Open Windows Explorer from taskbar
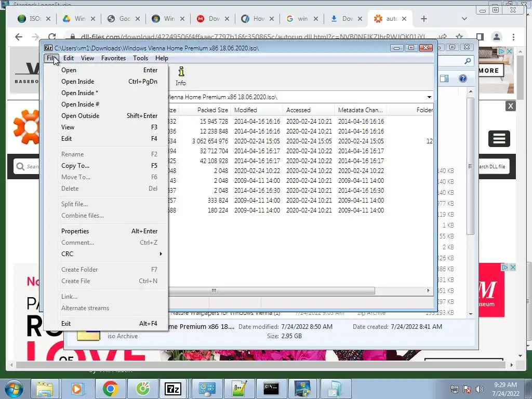The width and height of the screenshot is (532, 399). 45,389
